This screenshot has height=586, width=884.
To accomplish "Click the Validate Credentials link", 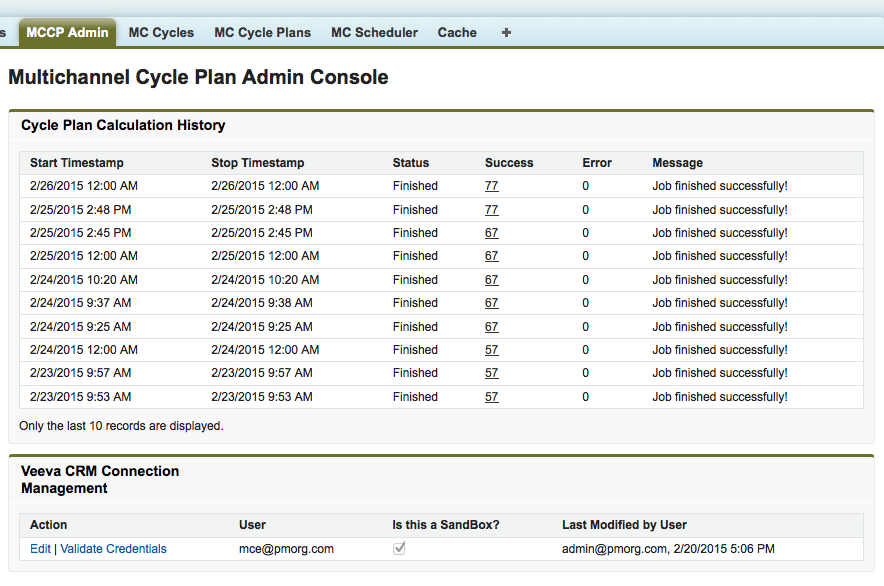I will pos(113,549).
